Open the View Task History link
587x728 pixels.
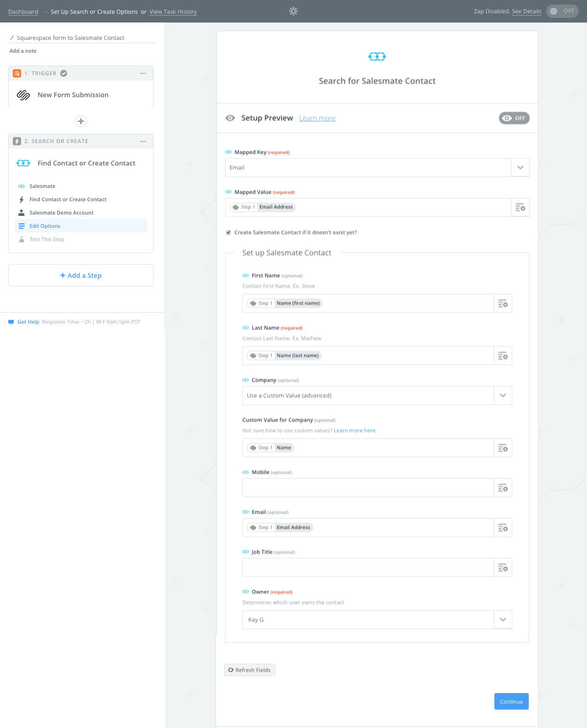coord(173,12)
